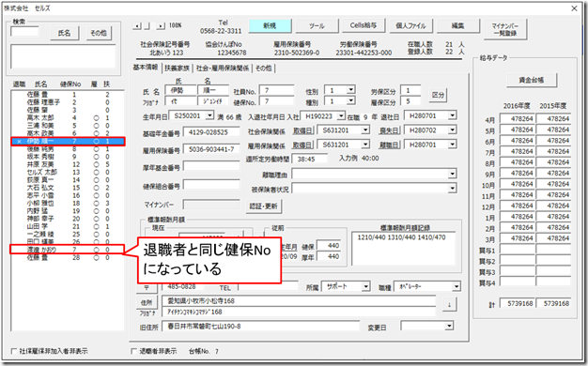The image size is (588, 366).
Task: Click the 離職日 label button
Action: tap(389, 145)
